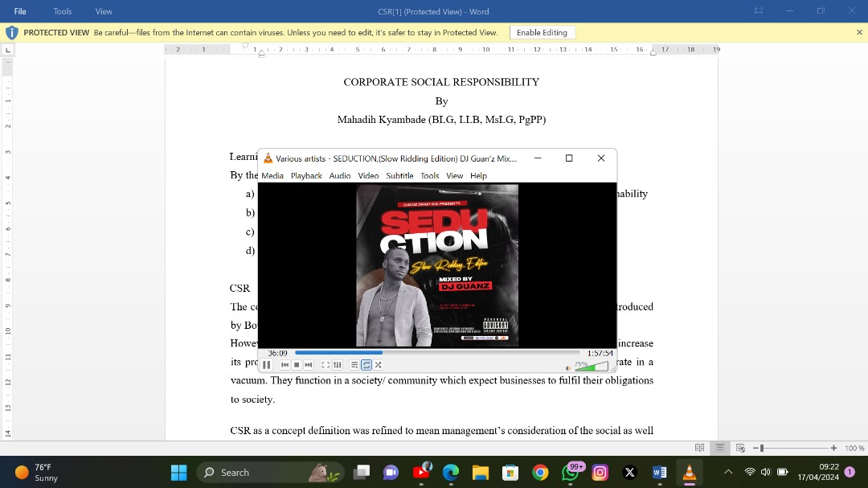Show the VLC playlist
868x488 pixels.
tap(354, 365)
